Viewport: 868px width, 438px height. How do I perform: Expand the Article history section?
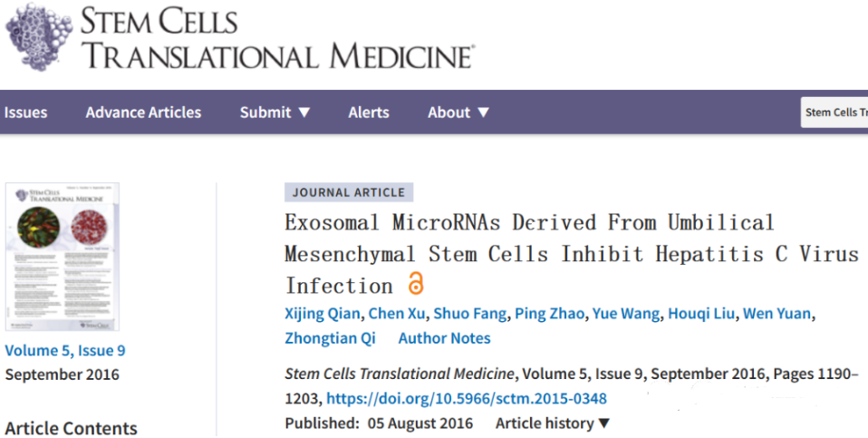(x=553, y=423)
